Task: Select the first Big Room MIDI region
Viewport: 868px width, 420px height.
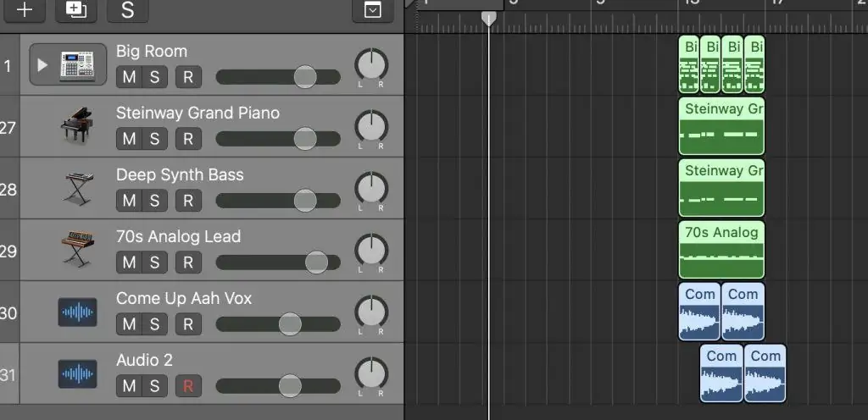Action: point(689,64)
